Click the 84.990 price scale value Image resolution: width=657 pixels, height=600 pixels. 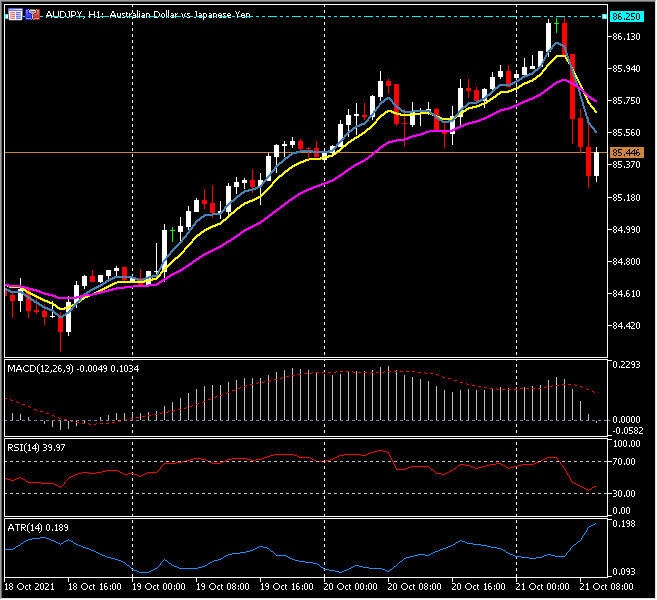click(626, 230)
